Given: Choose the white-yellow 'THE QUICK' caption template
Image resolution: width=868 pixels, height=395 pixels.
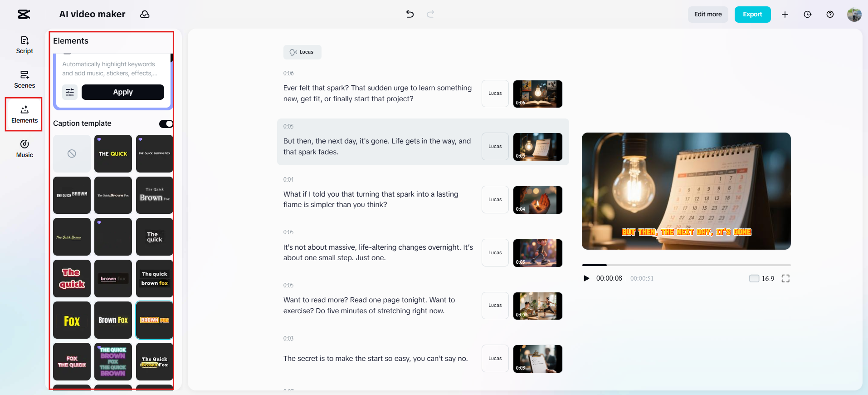Looking at the screenshot, I should pos(113,153).
